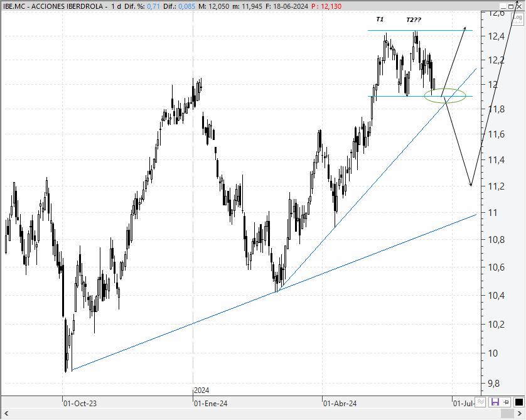Click the 'Dif. %: 0,71' value
The width and height of the screenshot is (526, 420).
point(142,6)
